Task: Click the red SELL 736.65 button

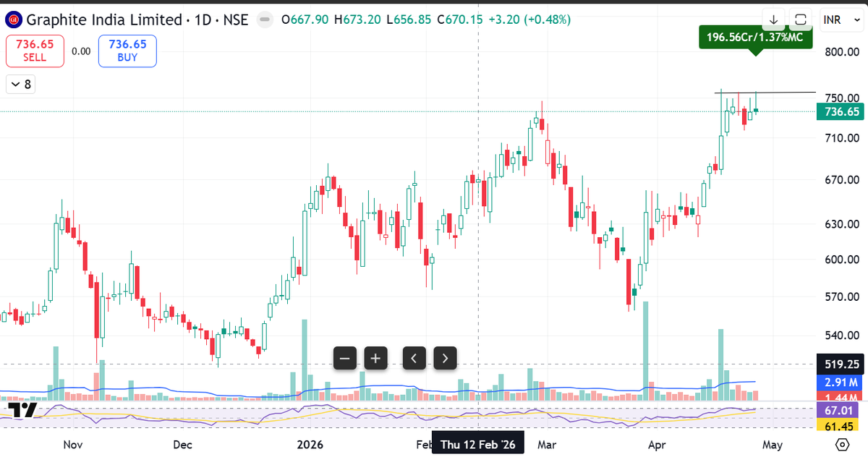Action: (x=35, y=51)
